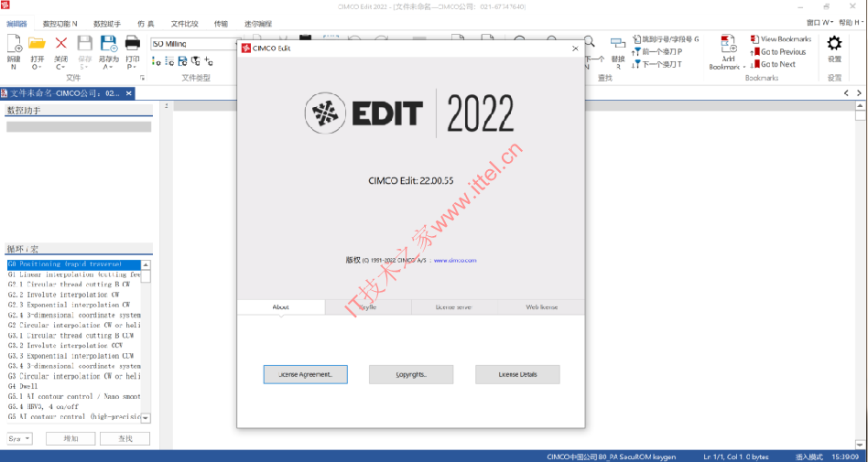Expand the 打开 O dropdown arrow

click(x=40, y=67)
